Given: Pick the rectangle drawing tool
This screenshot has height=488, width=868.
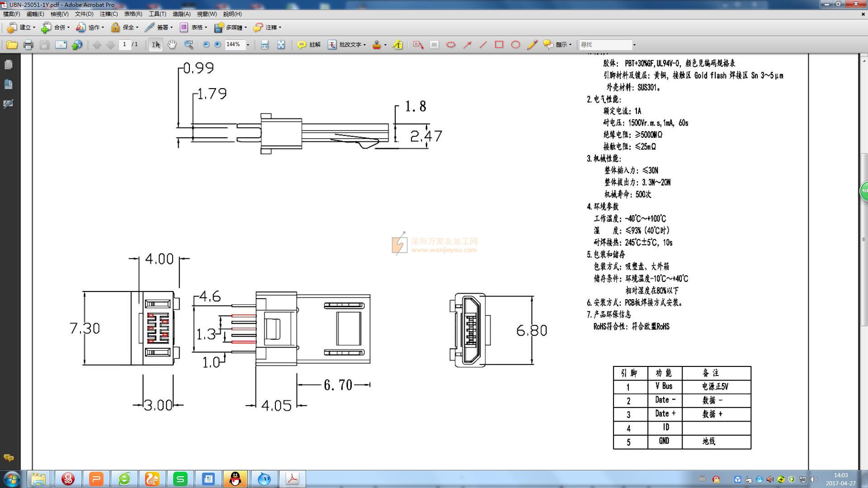Looking at the screenshot, I should coord(499,44).
